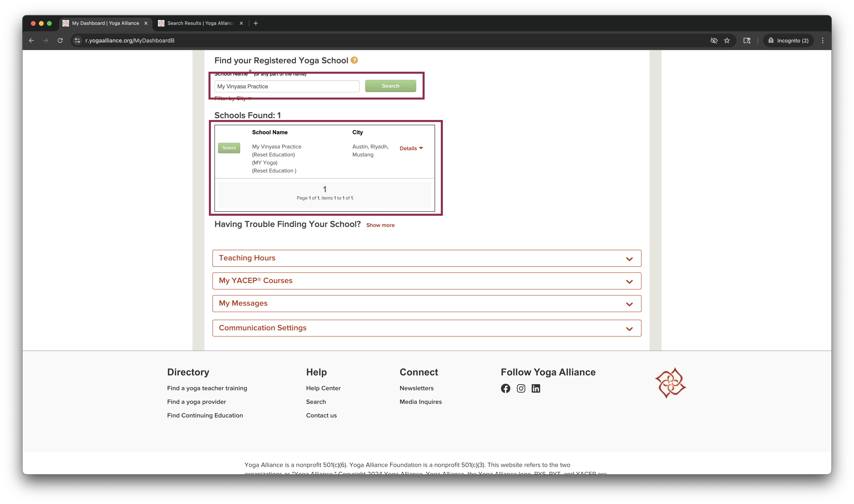Bookmark this page with the star

tap(727, 40)
